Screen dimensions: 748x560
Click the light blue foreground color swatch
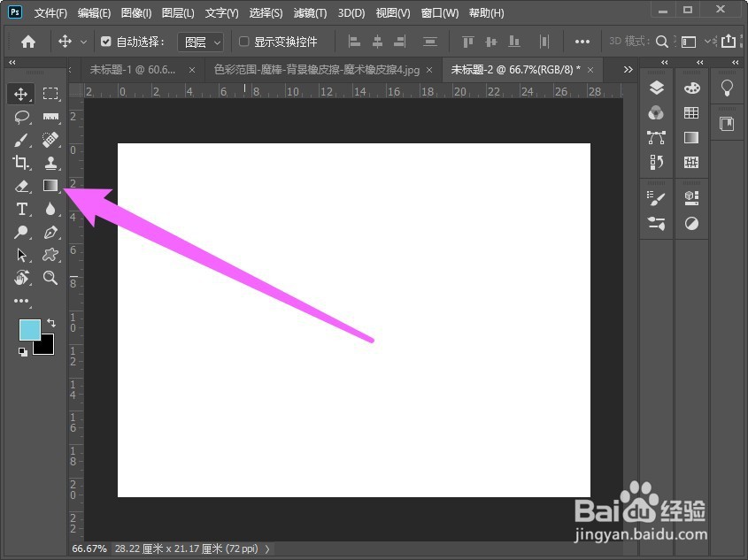tap(29, 330)
